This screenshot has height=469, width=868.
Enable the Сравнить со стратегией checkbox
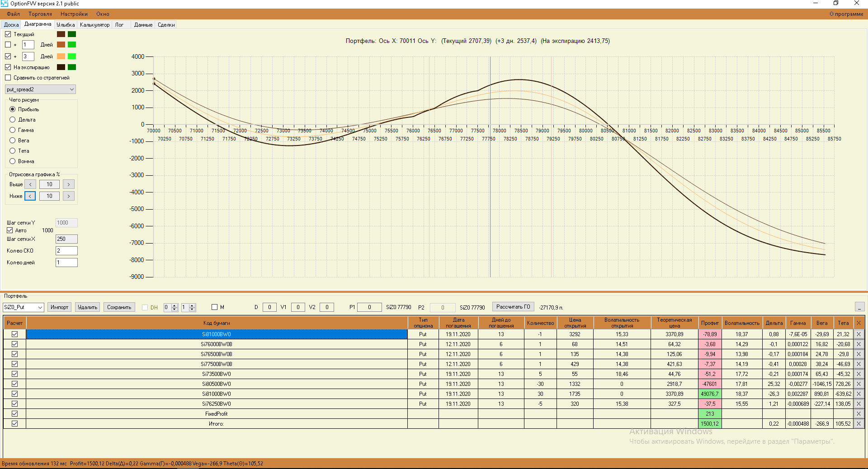pyautogui.click(x=8, y=78)
